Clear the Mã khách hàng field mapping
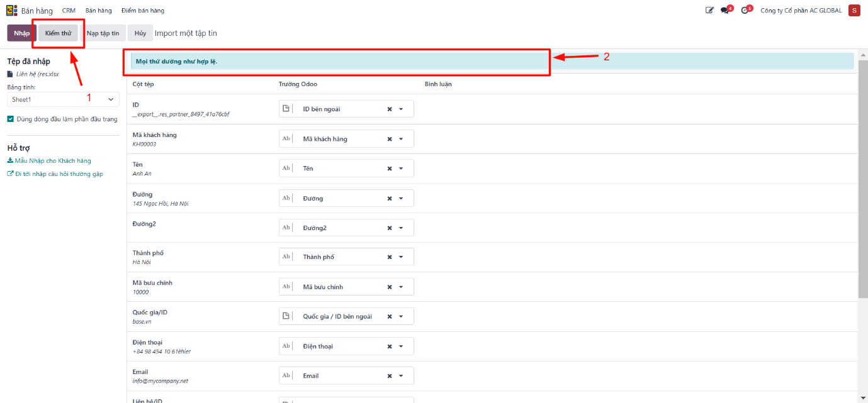This screenshot has height=403, width=868. pos(390,139)
